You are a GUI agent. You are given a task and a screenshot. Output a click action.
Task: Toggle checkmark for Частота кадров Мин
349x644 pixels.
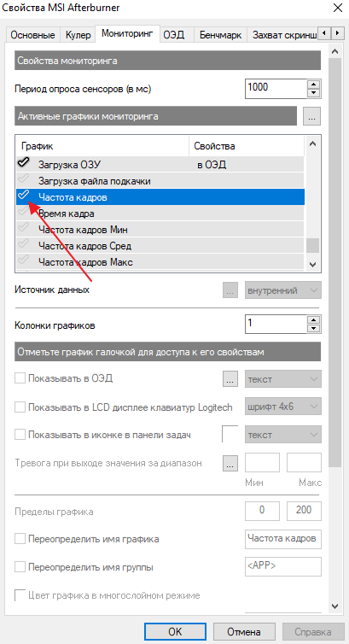(x=23, y=228)
